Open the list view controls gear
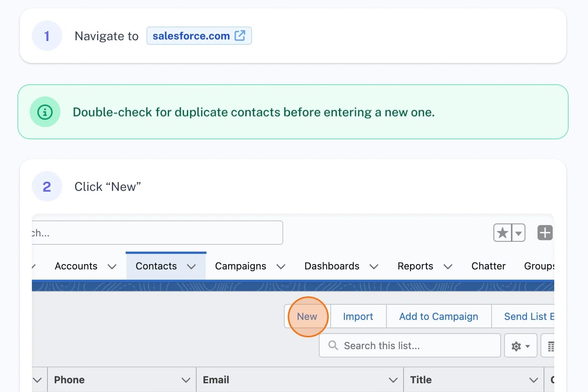This screenshot has width=588, height=392. (x=520, y=345)
